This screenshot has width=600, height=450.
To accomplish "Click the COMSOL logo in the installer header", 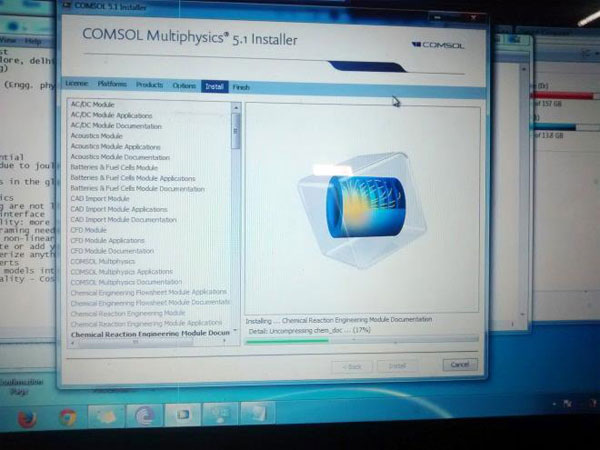I will coord(438,45).
